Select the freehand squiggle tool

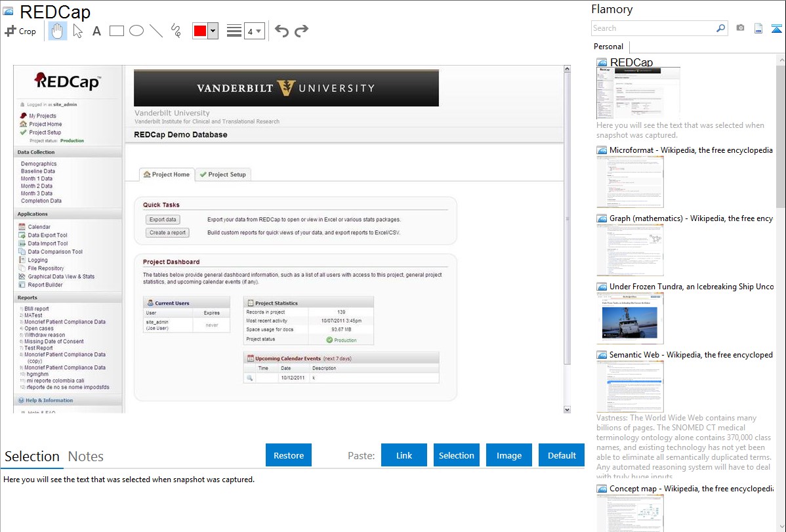[x=176, y=31]
